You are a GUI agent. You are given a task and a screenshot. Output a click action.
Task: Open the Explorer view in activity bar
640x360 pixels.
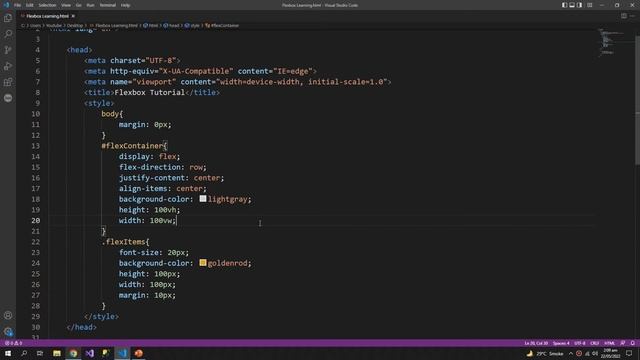[8, 18]
